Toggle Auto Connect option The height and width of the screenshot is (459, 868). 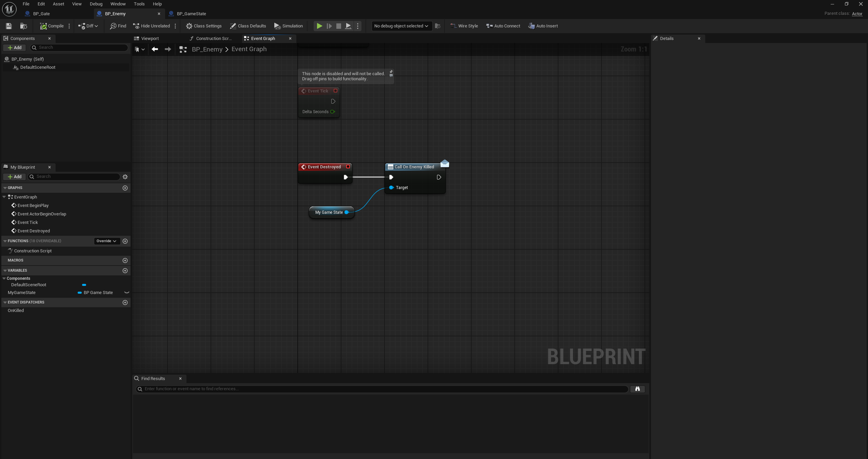coord(503,26)
